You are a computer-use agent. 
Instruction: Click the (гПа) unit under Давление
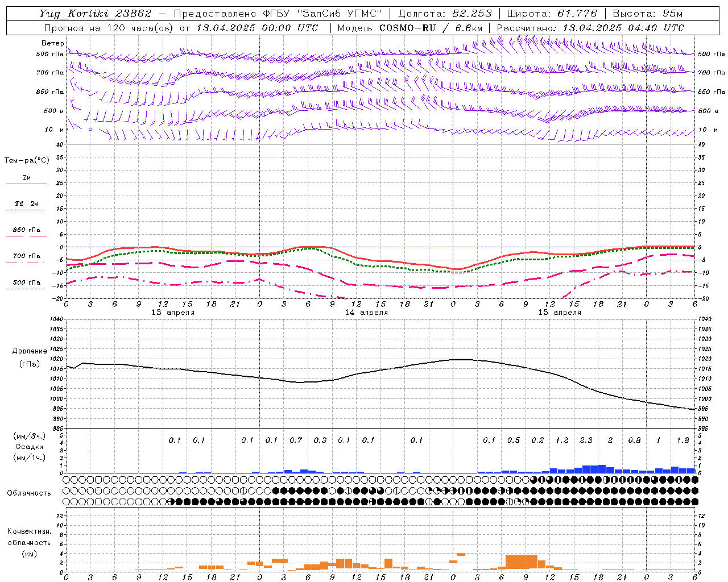coord(30,364)
